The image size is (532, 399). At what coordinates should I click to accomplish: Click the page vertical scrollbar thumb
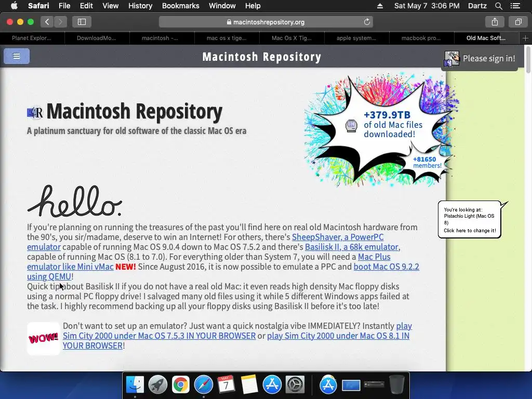pos(528,59)
